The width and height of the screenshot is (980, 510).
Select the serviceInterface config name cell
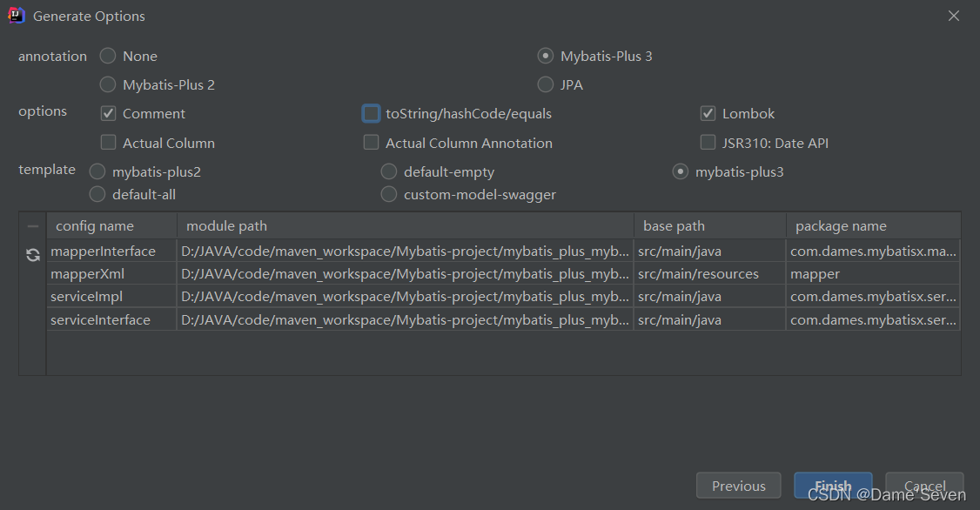coord(112,320)
